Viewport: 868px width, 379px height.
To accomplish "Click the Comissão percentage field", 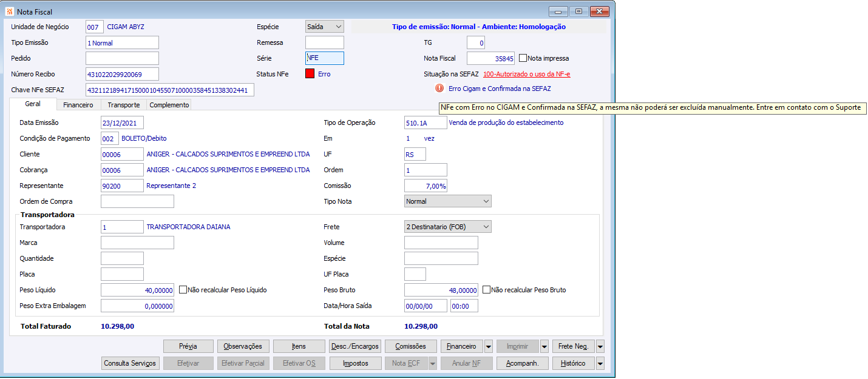I will (426, 186).
